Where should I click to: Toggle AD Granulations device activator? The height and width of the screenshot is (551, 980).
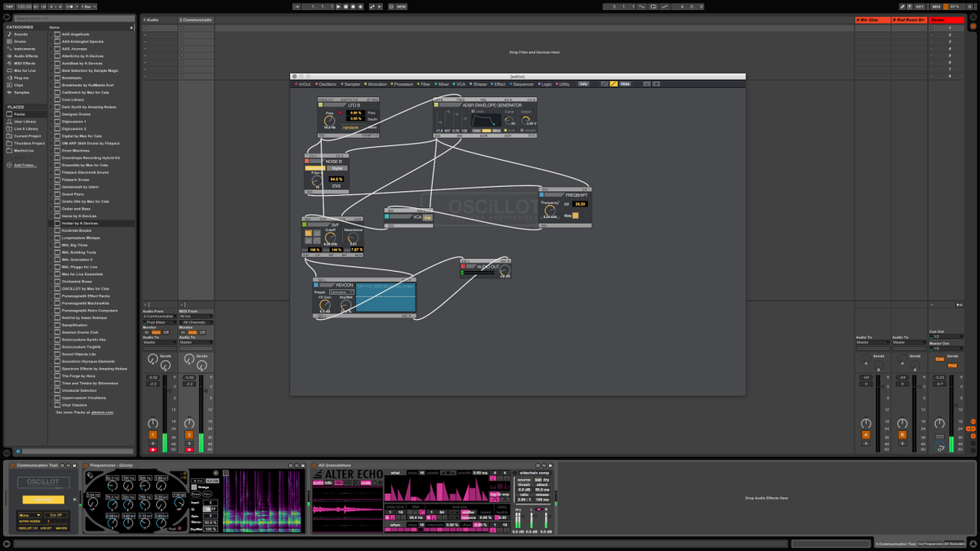point(314,465)
